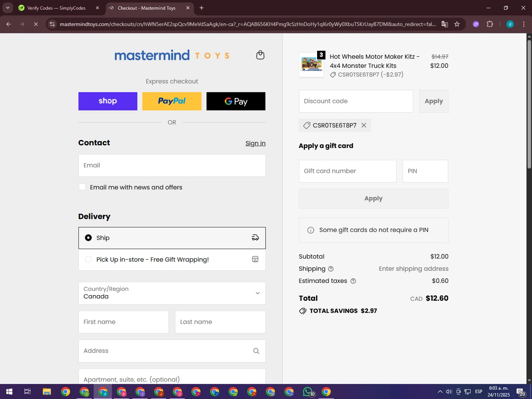The width and height of the screenshot is (532, 399).
Task: Open WhatsApp from the taskbar
Action: click(x=309, y=392)
